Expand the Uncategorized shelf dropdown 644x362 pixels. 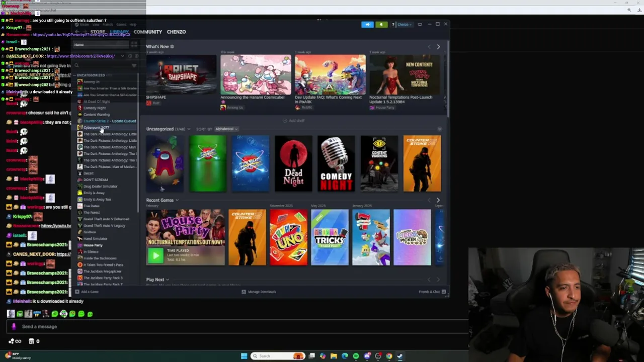[x=189, y=129]
